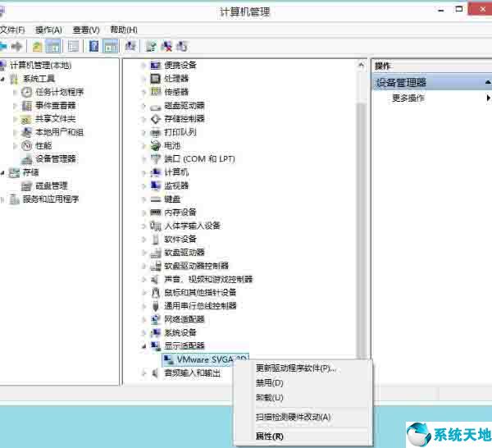Click the Up one level folder icon

click(x=37, y=47)
